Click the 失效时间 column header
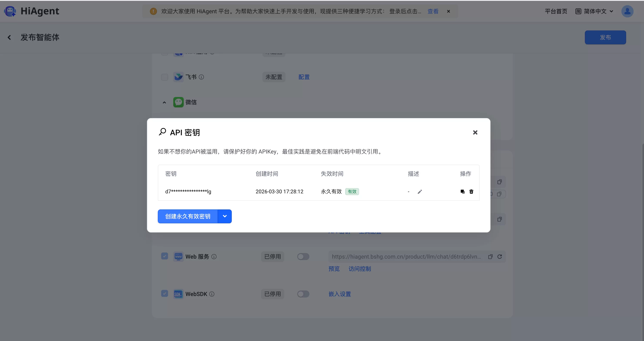The width and height of the screenshot is (644, 341). click(332, 174)
